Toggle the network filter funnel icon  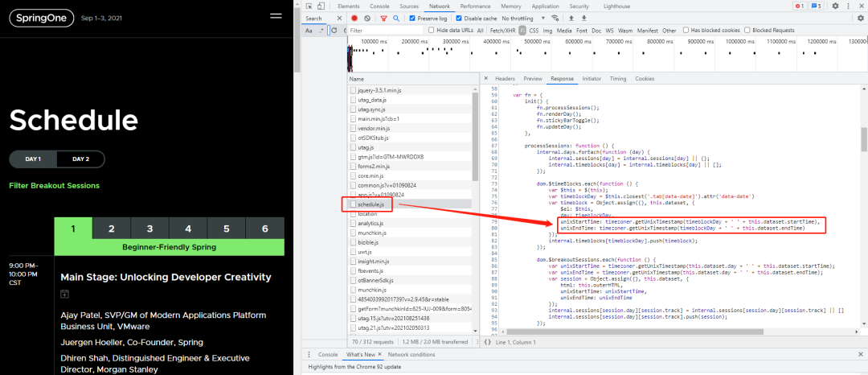coord(383,19)
